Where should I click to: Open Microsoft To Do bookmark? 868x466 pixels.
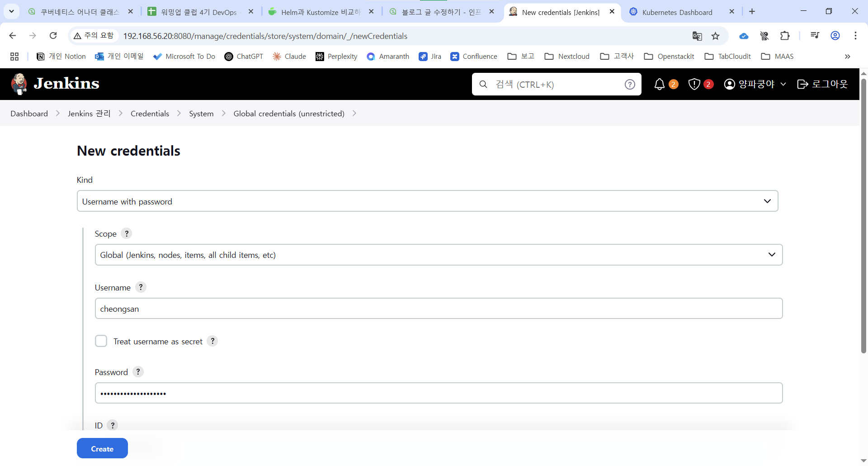184,57
